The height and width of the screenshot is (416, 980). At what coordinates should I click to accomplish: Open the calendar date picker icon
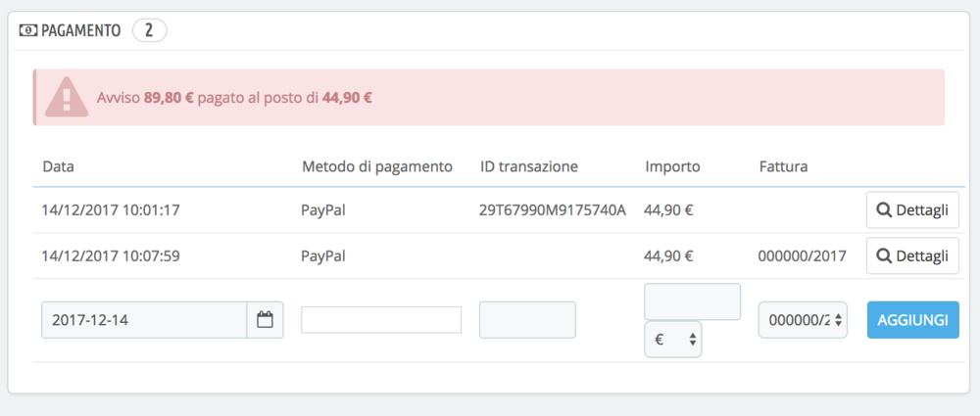click(x=265, y=319)
